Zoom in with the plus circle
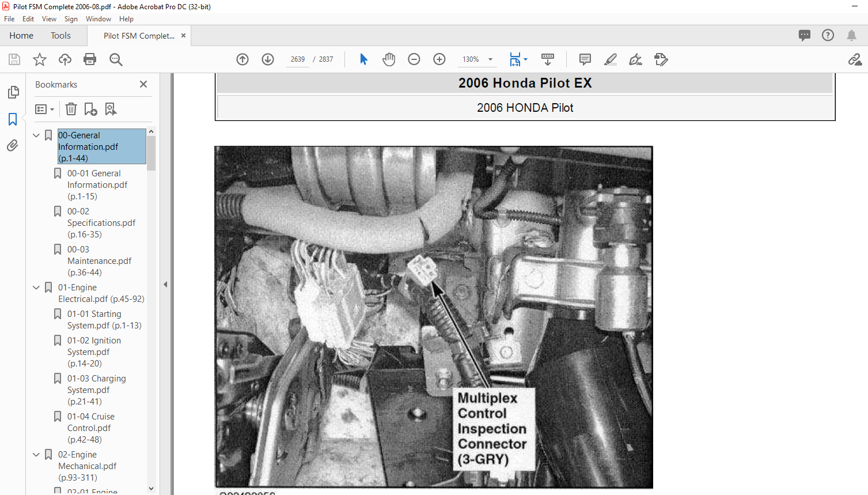 (x=439, y=59)
